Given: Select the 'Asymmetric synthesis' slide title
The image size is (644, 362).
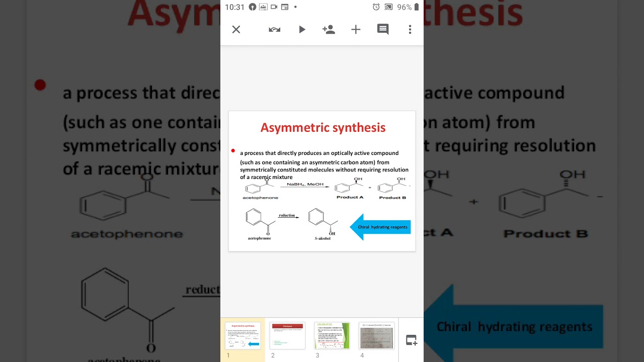Looking at the screenshot, I should tap(323, 128).
